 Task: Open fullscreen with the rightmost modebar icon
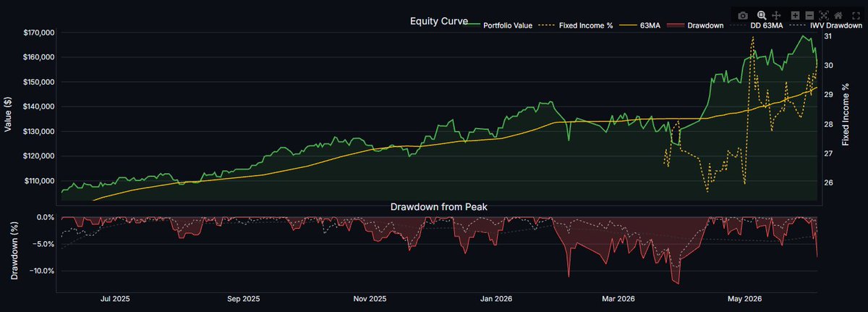click(x=856, y=15)
